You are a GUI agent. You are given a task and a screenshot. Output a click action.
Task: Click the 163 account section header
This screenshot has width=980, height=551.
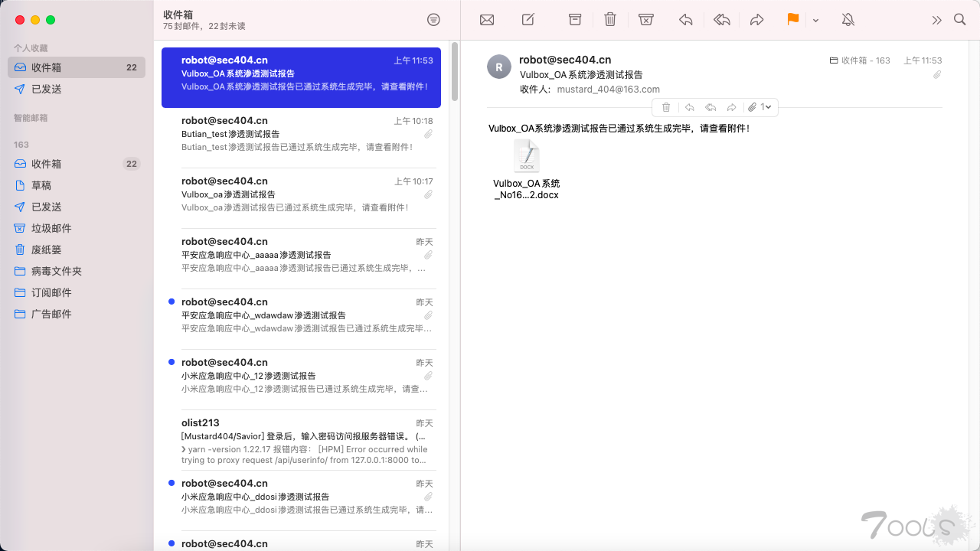click(21, 145)
